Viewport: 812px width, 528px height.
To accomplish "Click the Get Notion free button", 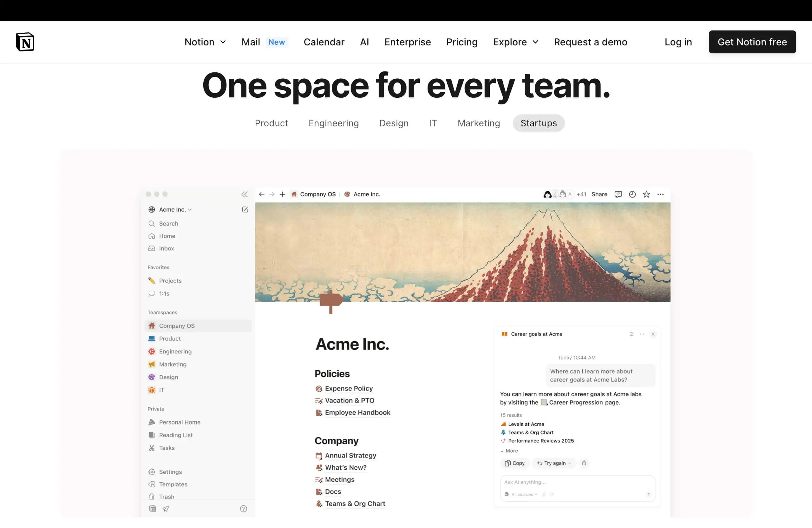I will point(752,42).
